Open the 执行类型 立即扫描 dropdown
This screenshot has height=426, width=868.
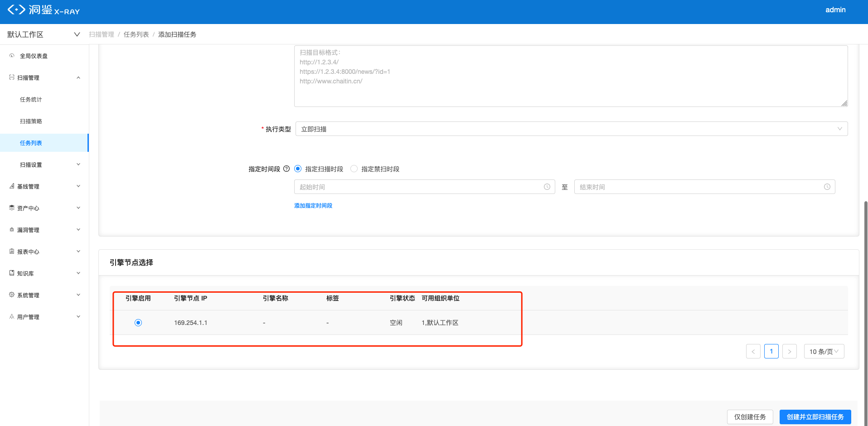(x=572, y=129)
